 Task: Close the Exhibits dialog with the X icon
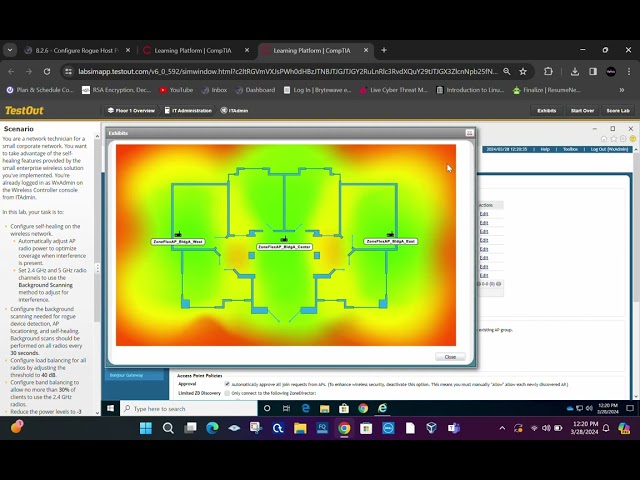469,133
